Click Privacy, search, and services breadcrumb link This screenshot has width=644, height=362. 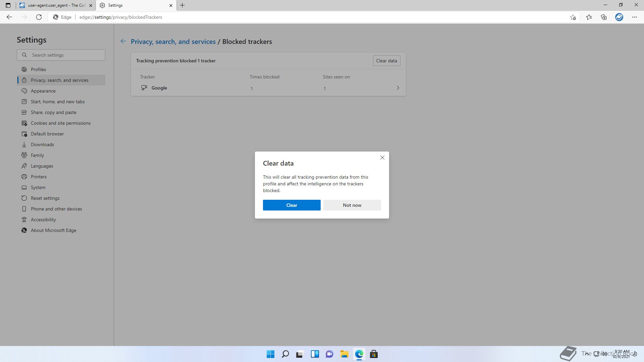[173, 42]
